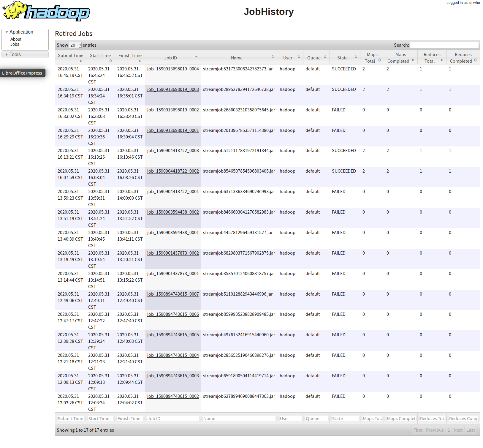Open job_1590913698019_0004 details

173,69
